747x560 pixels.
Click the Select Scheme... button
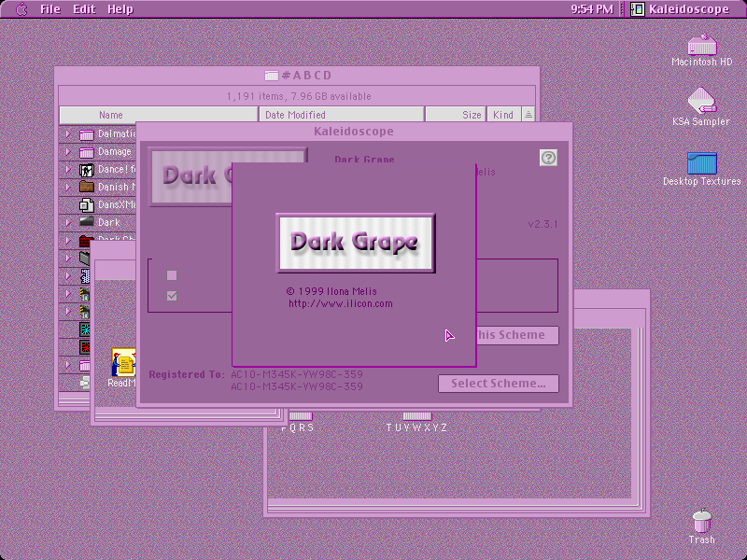coord(499,384)
